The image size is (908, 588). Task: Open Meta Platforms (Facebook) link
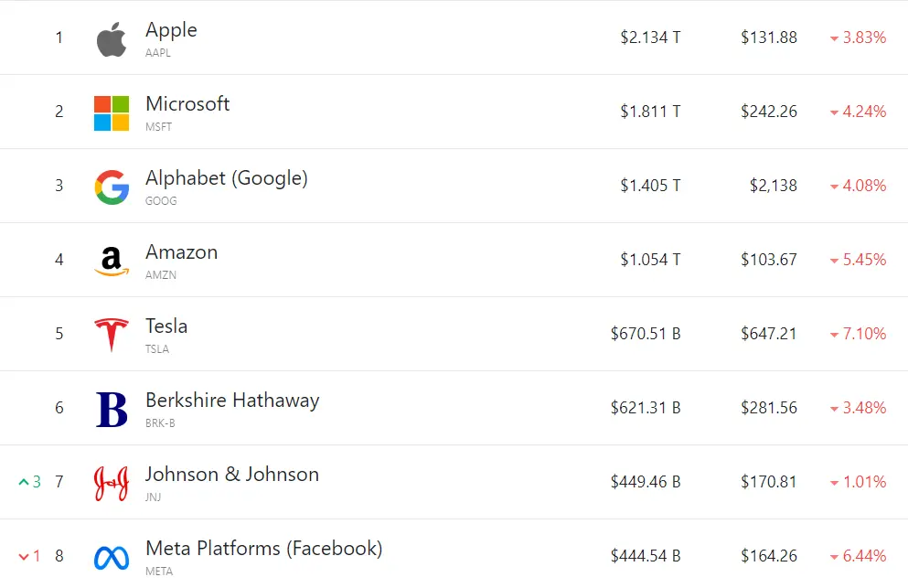(x=263, y=548)
